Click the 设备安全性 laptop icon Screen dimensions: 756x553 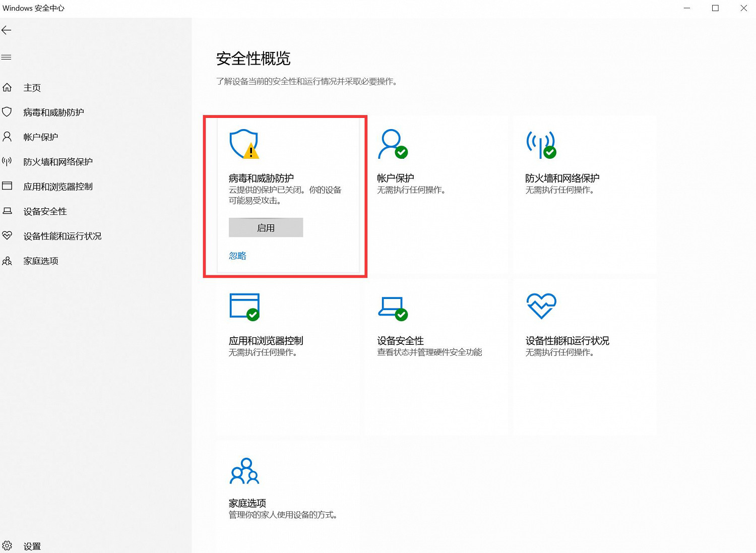(392, 306)
